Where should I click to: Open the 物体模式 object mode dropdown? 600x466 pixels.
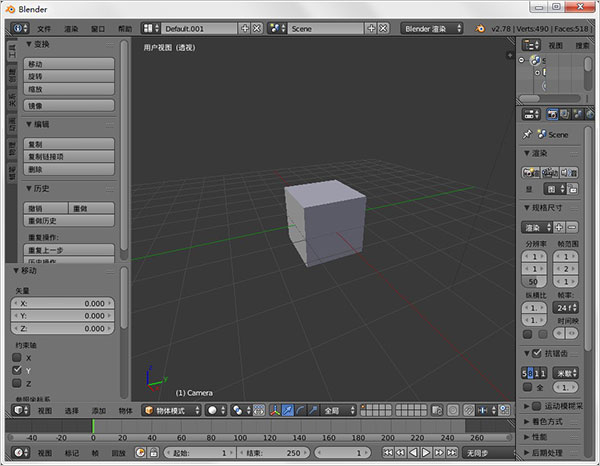tap(169, 410)
